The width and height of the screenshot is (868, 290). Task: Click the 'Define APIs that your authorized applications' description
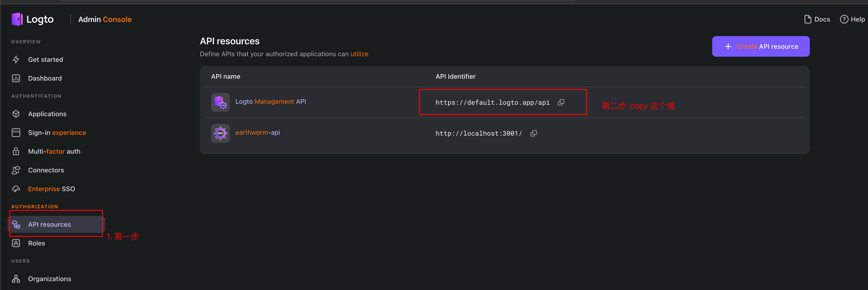[284, 54]
